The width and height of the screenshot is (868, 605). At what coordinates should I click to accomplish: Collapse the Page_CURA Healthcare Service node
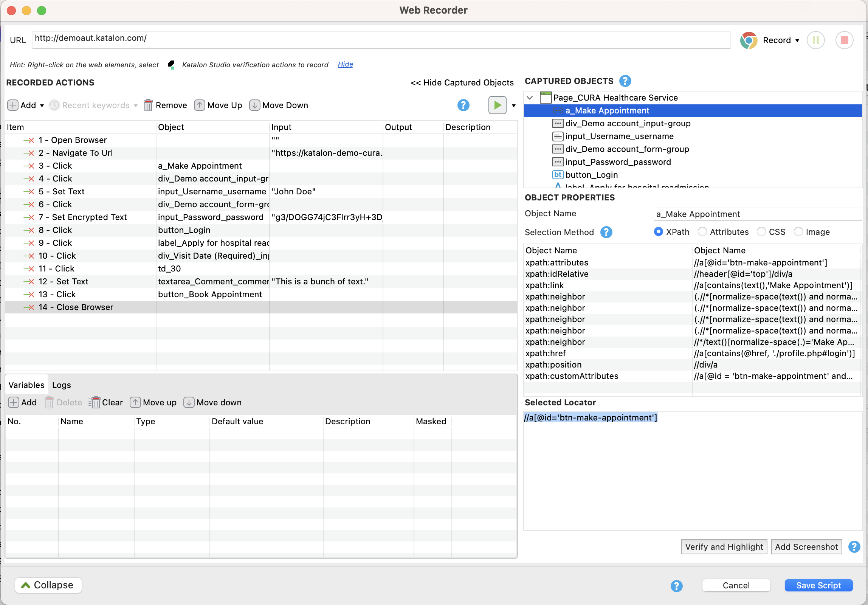pyautogui.click(x=530, y=98)
